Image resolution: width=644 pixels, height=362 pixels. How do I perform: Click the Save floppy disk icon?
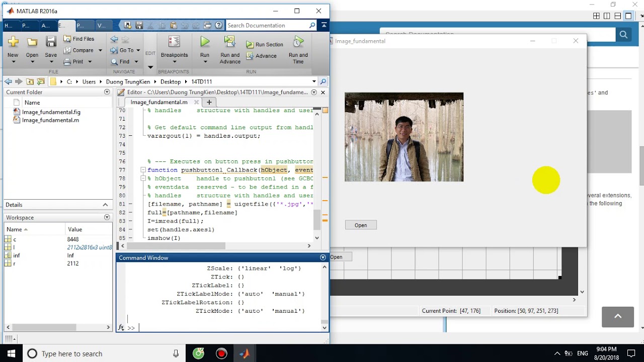51,42
